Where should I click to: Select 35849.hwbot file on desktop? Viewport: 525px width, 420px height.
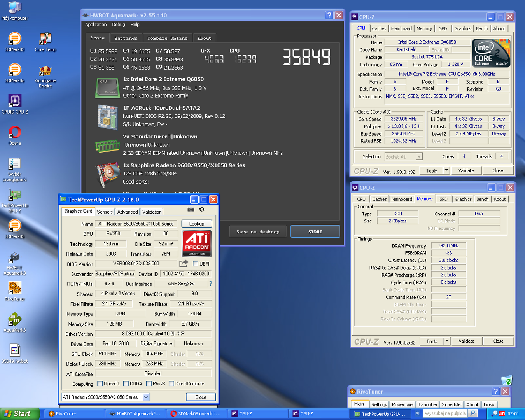click(15, 353)
